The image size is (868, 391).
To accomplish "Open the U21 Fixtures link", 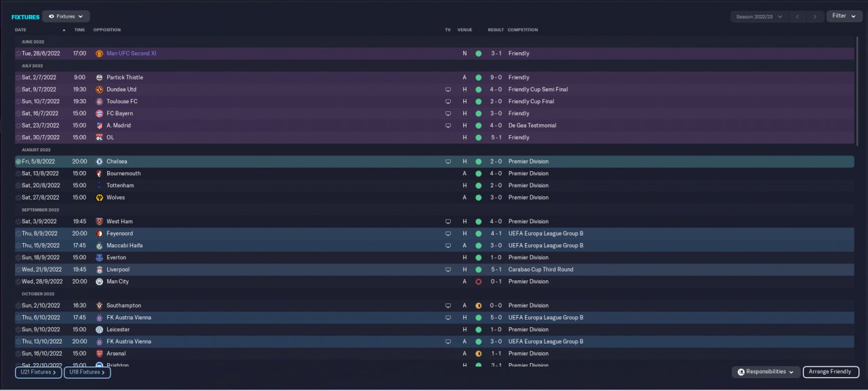I will pyautogui.click(x=39, y=372).
